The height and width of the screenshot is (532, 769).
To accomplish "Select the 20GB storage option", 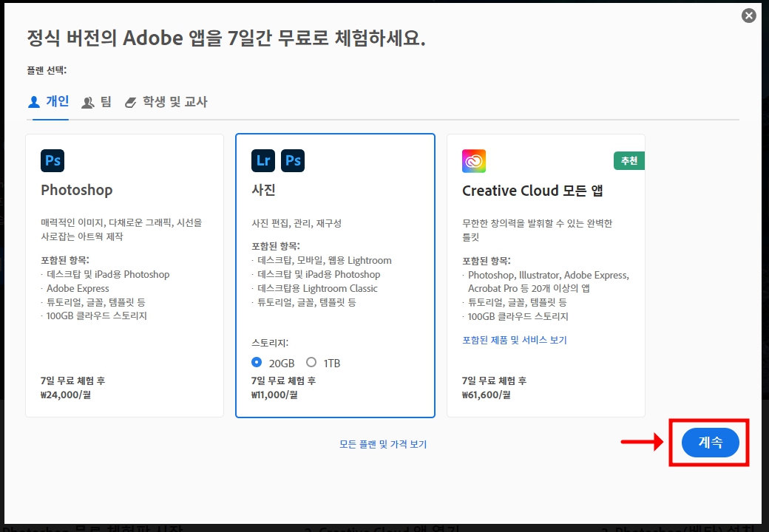I will (257, 362).
